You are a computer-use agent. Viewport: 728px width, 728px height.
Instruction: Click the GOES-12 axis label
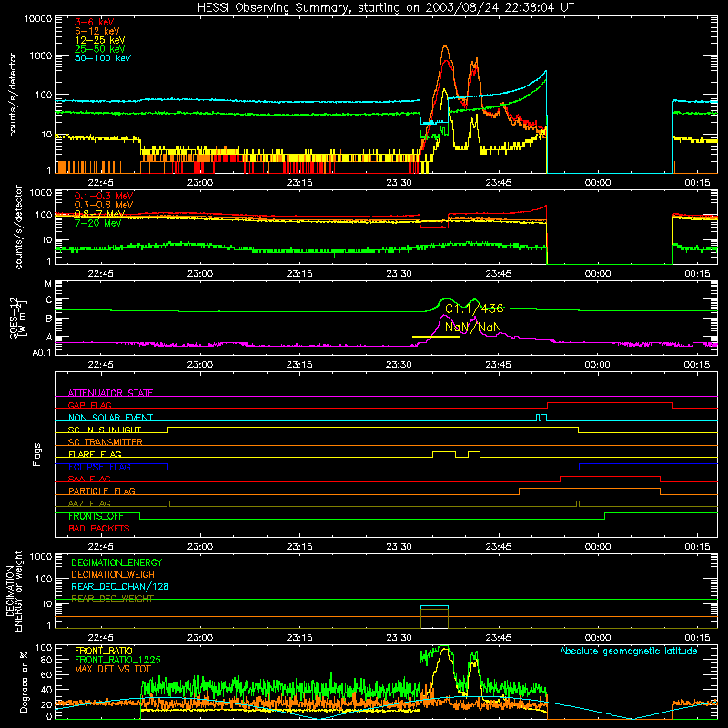point(14,318)
